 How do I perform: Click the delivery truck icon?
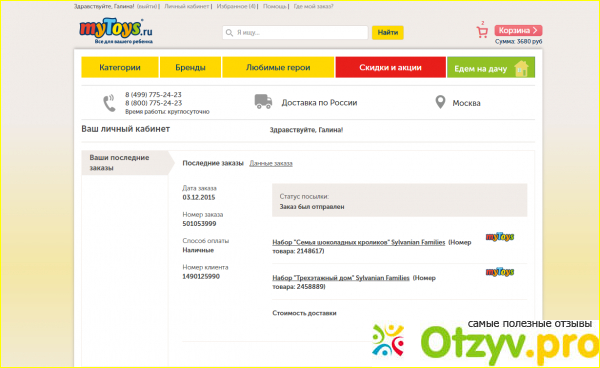click(x=263, y=102)
